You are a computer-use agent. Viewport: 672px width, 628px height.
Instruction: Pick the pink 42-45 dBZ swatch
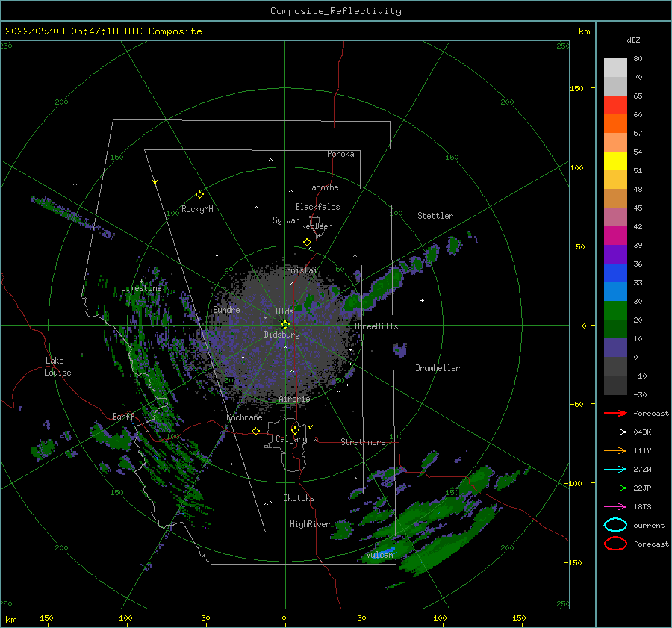(x=615, y=217)
